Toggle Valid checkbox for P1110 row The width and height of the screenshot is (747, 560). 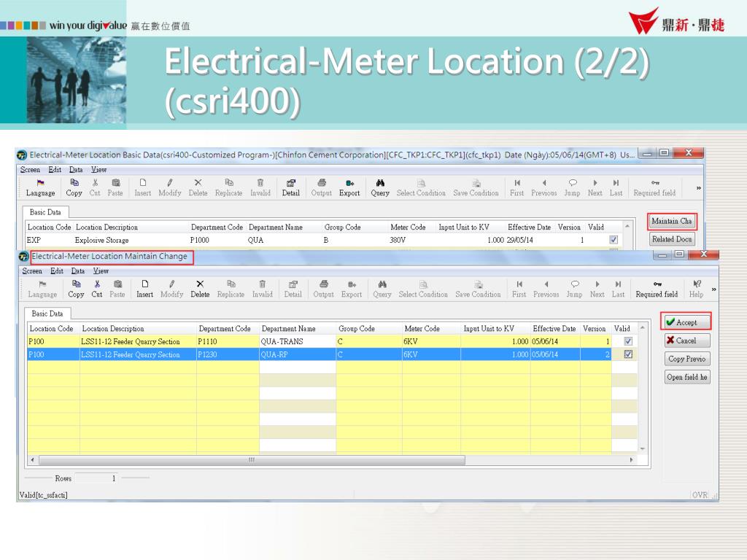pyautogui.click(x=628, y=341)
